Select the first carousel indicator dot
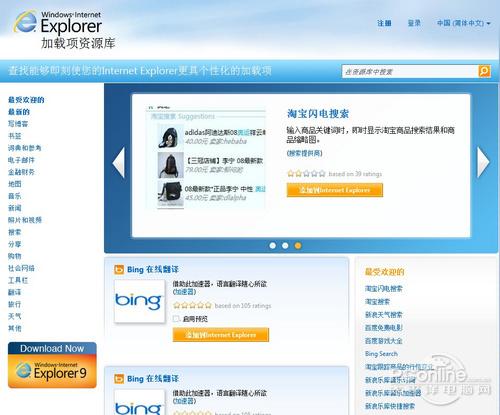The image size is (500, 415). tap(273, 246)
